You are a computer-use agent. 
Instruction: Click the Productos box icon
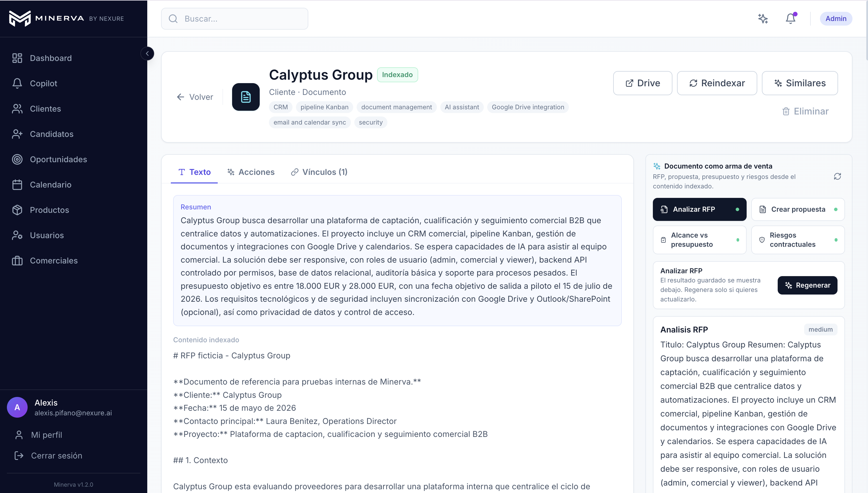17,210
